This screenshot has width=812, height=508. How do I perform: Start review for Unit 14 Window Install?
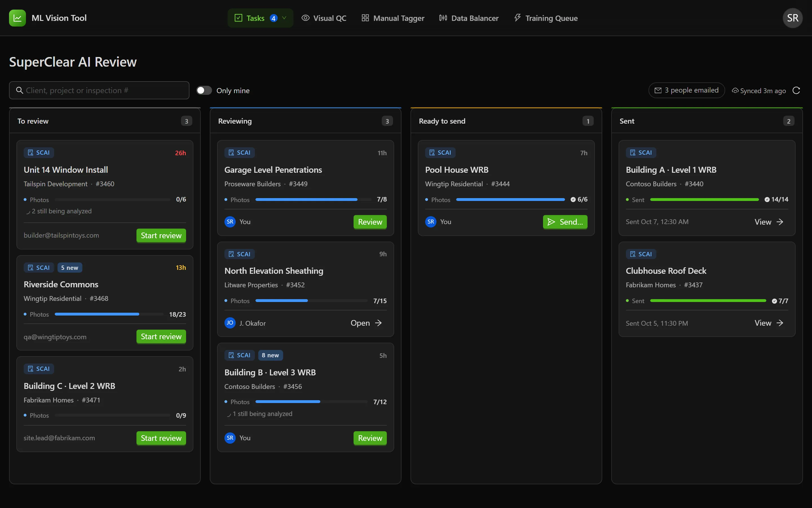[x=161, y=236]
